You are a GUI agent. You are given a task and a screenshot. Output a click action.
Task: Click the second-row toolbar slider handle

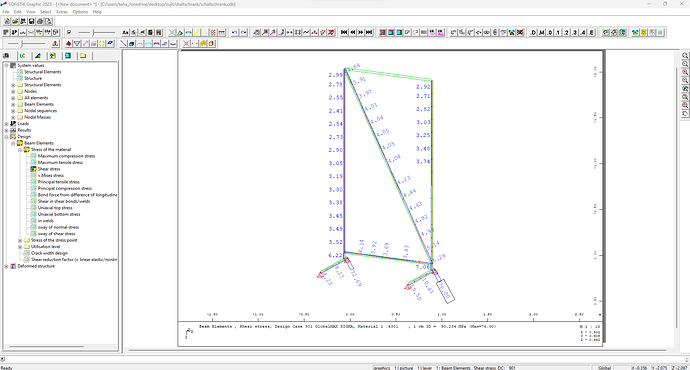(x=22, y=44)
